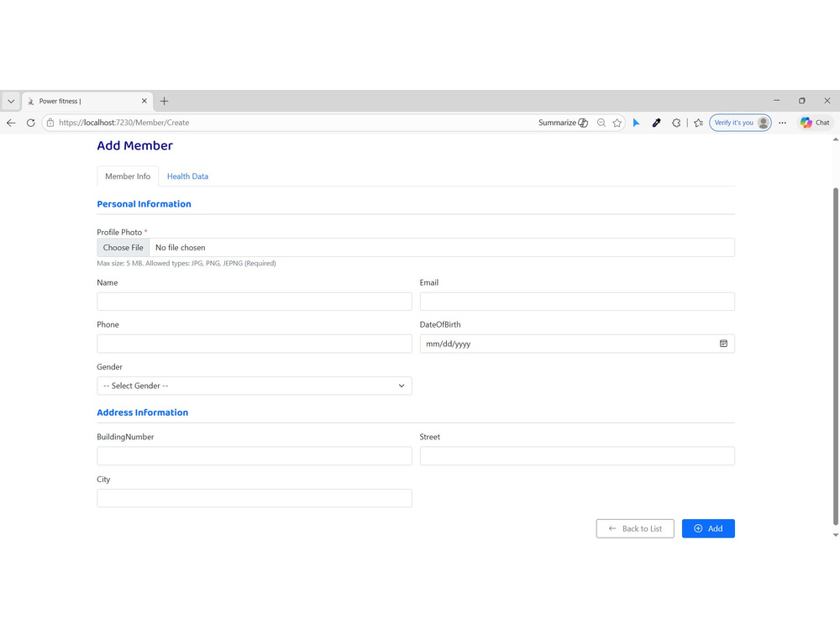Viewport: 840px width, 630px height.
Task: Click into the Street input field
Action: pyautogui.click(x=577, y=456)
